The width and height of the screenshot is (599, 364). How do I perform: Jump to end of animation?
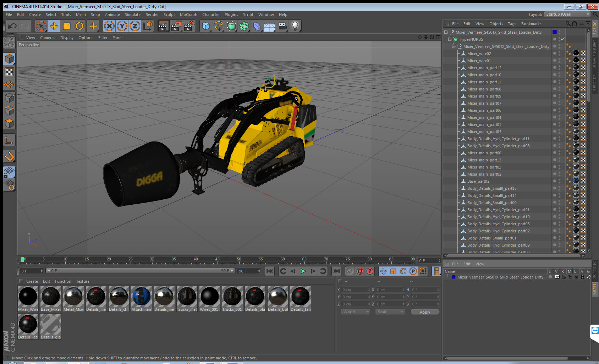tap(336, 271)
